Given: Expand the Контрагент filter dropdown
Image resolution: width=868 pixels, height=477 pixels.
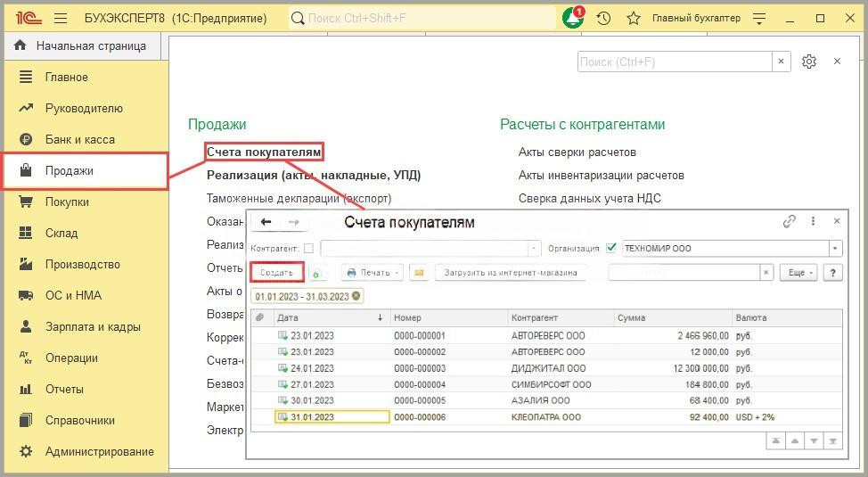Looking at the screenshot, I should click(x=533, y=248).
